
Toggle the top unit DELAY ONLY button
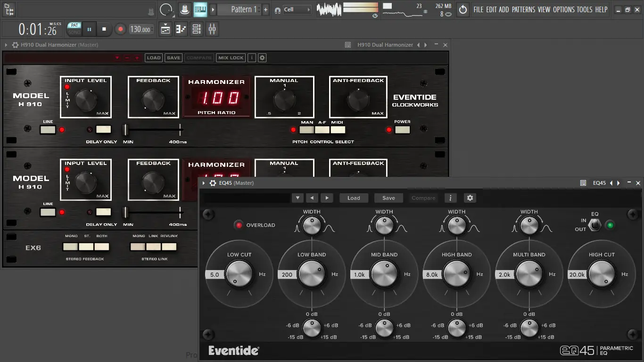coord(103,130)
